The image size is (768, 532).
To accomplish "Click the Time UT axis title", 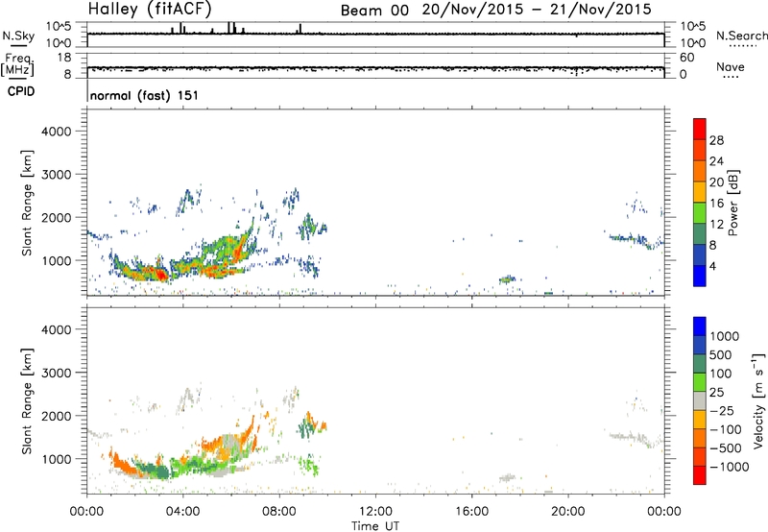I will [375, 526].
